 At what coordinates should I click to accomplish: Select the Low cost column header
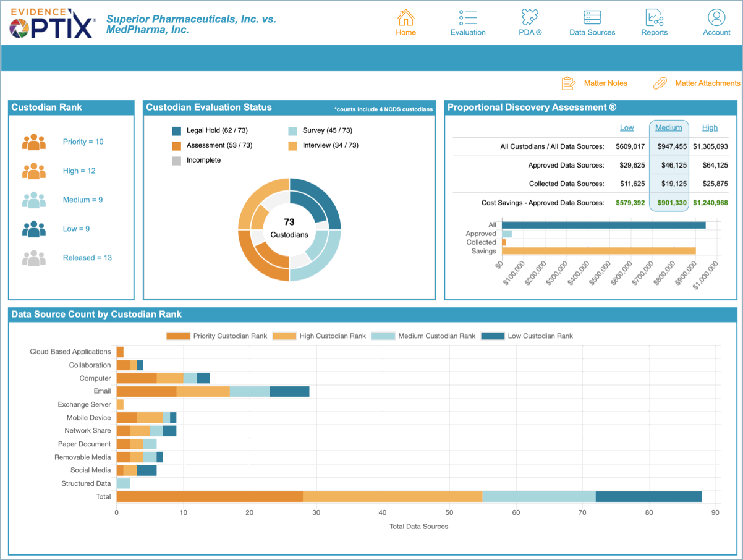click(x=627, y=128)
